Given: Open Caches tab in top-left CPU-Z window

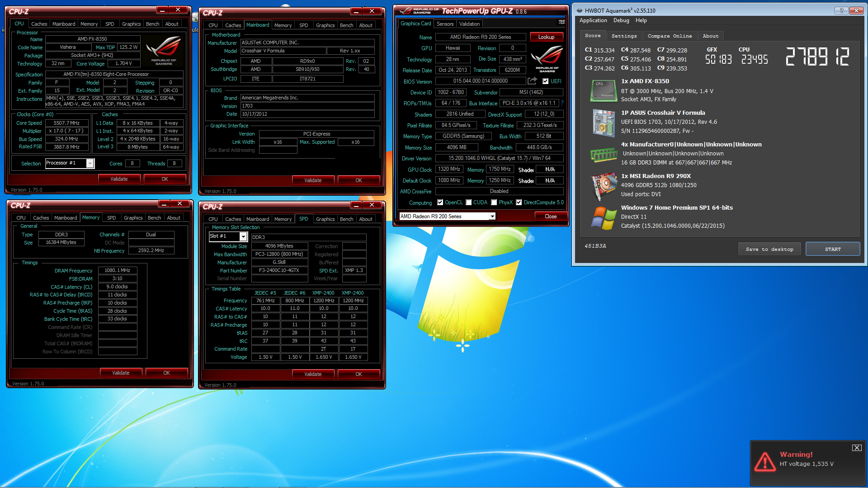Looking at the screenshot, I should pyautogui.click(x=39, y=24).
